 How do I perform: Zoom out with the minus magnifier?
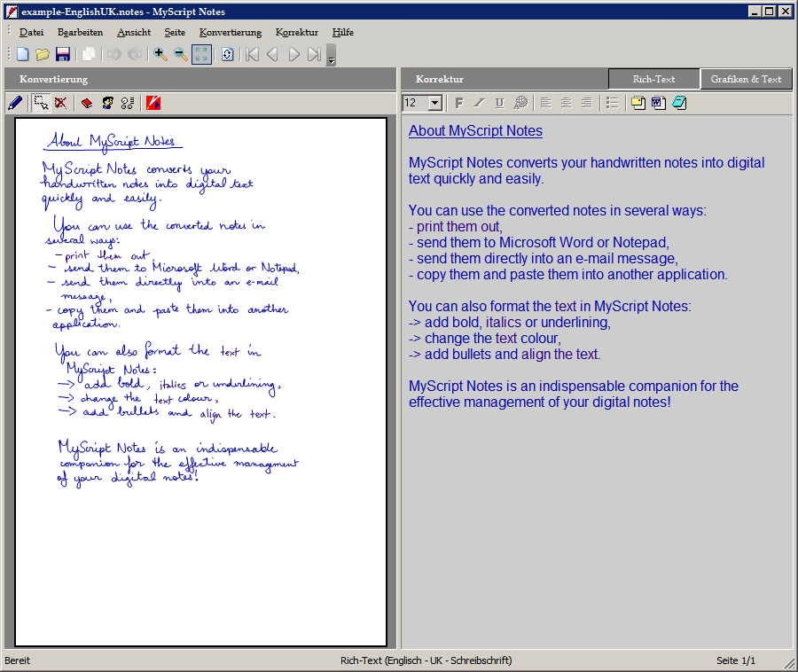pyautogui.click(x=181, y=54)
